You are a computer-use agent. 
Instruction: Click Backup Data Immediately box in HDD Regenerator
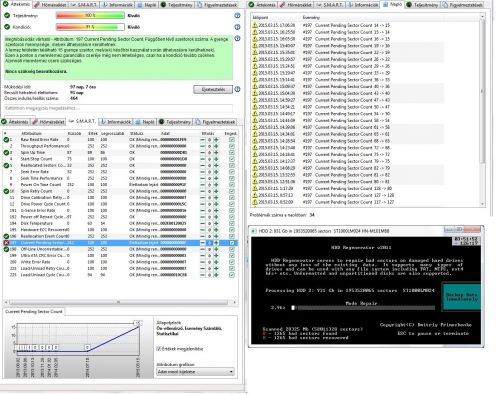(x=461, y=297)
